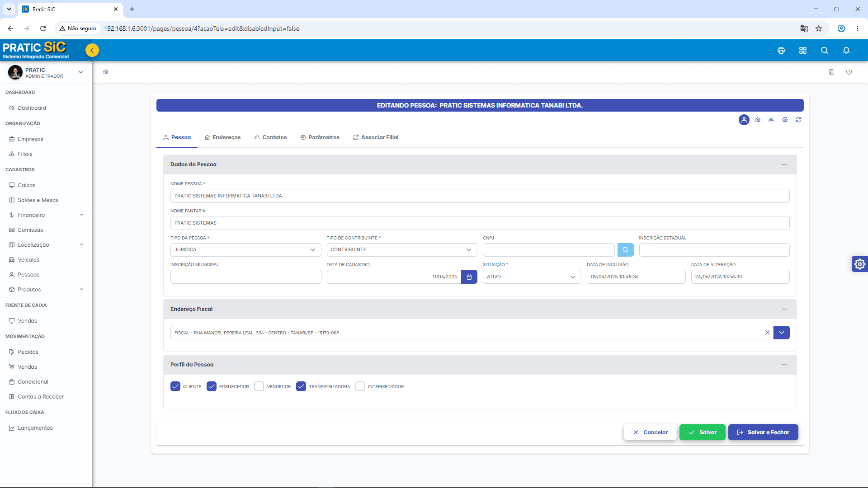Open the search magnifier in the header
The height and width of the screenshot is (488, 868).
click(825, 51)
